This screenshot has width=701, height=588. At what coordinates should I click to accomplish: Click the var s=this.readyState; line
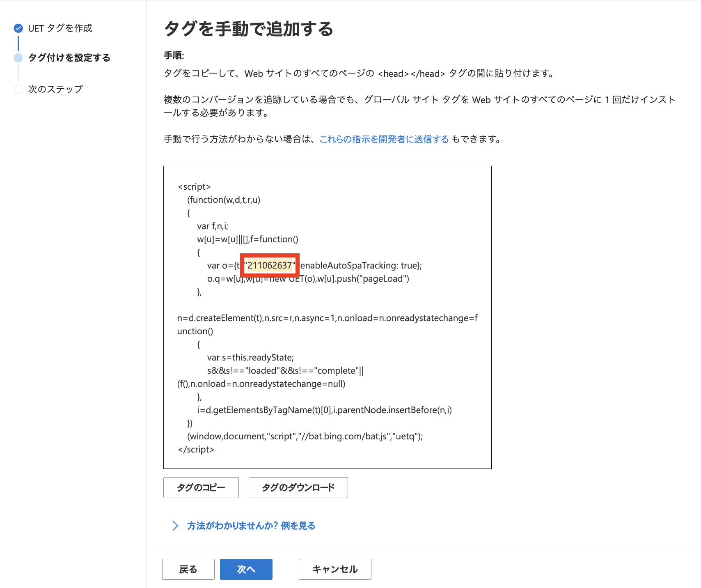(x=250, y=358)
